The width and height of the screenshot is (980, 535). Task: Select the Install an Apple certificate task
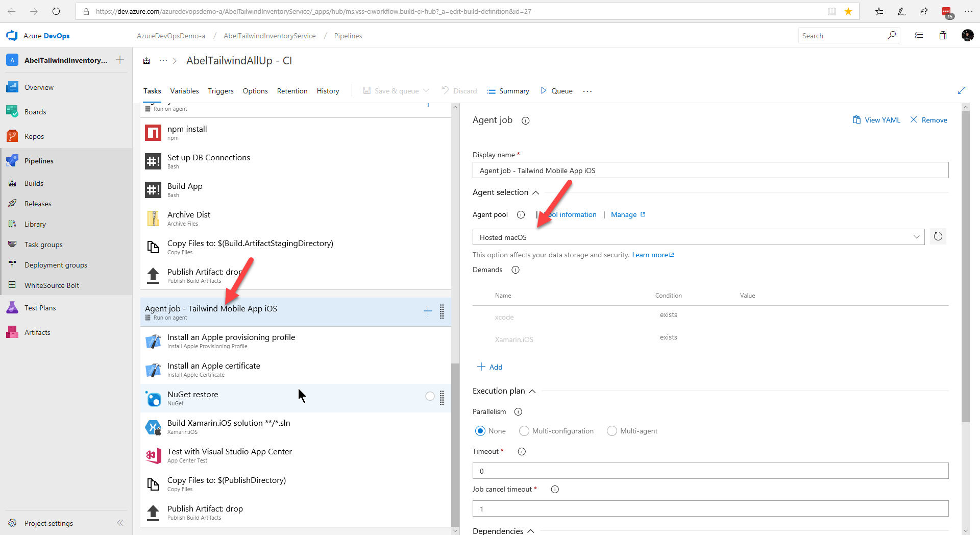tap(295, 370)
